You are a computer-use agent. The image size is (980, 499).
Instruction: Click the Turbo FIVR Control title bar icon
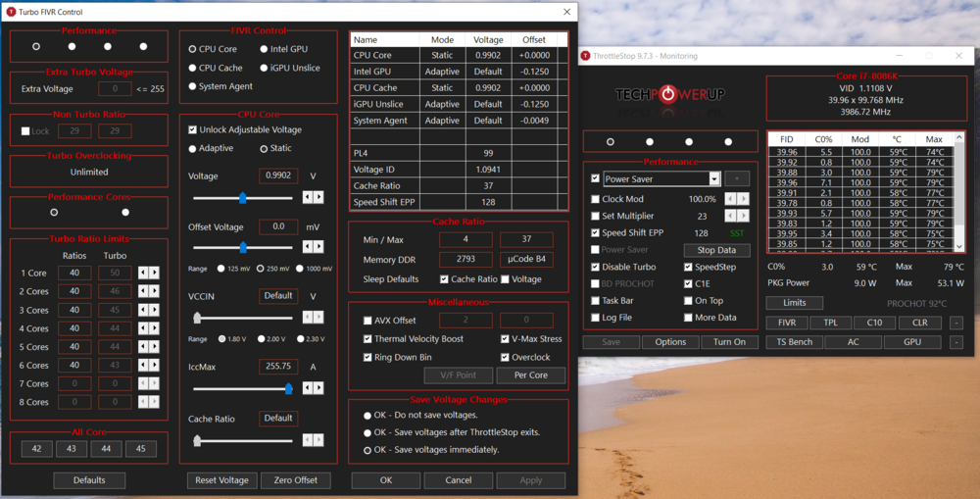pos(11,12)
